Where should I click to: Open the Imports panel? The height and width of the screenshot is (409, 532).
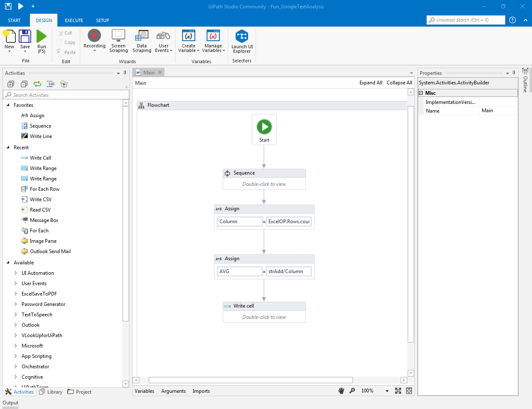pos(201,391)
